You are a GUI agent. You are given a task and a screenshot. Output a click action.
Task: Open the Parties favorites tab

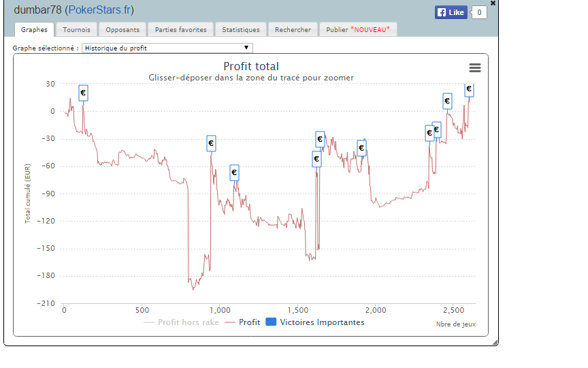[181, 30]
